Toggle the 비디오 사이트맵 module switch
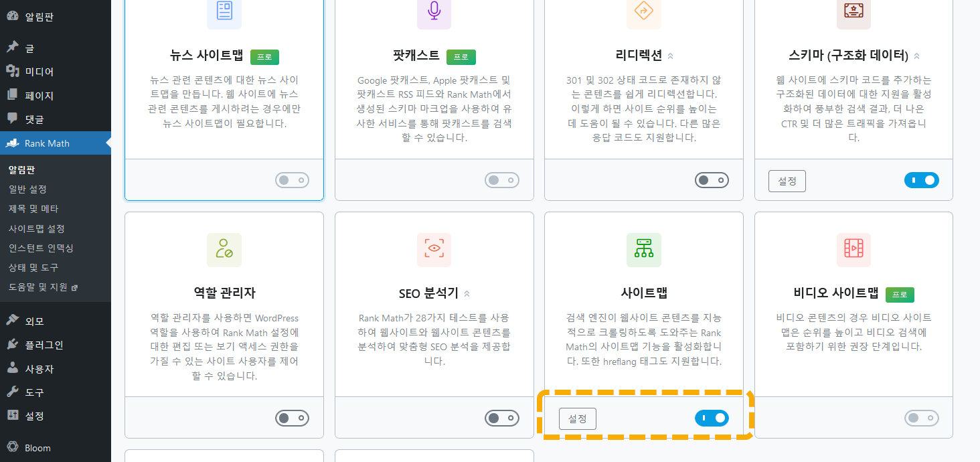Screen dimensions: 980x462 [x=922, y=418]
